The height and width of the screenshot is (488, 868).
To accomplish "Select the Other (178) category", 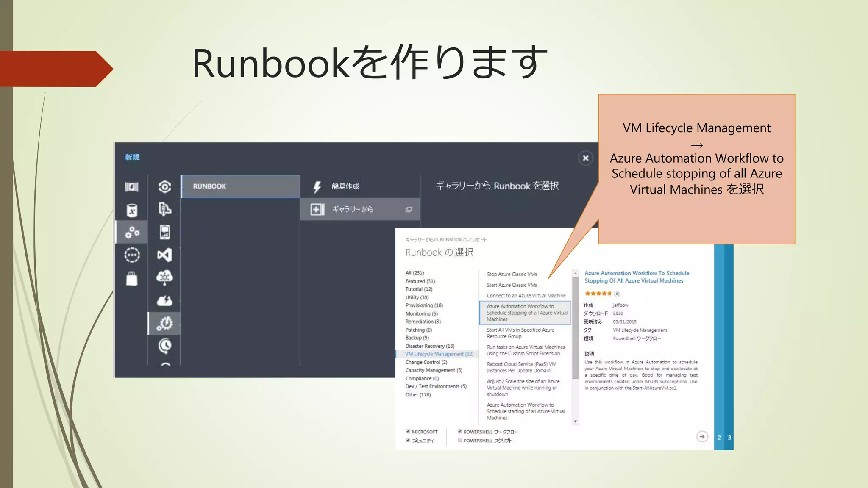I will click(418, 395).
